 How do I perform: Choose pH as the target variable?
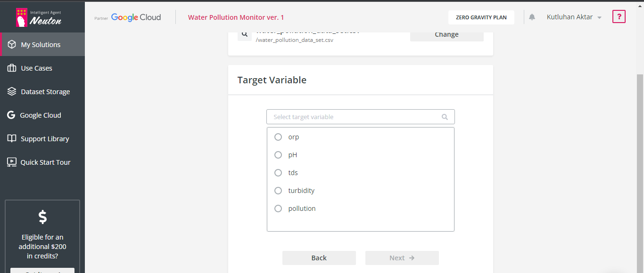click(278, 154)
